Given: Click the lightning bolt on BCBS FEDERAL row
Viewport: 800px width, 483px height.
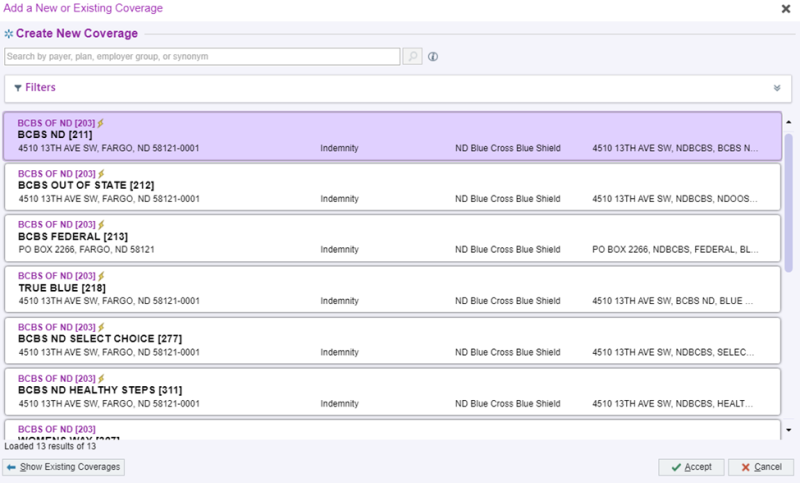Looking at the screenshot, I should click(x=101, y=225).
